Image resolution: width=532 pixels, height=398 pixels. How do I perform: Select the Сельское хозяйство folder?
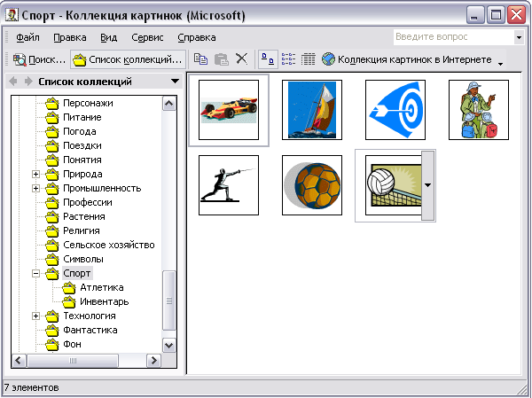[109, 245]
